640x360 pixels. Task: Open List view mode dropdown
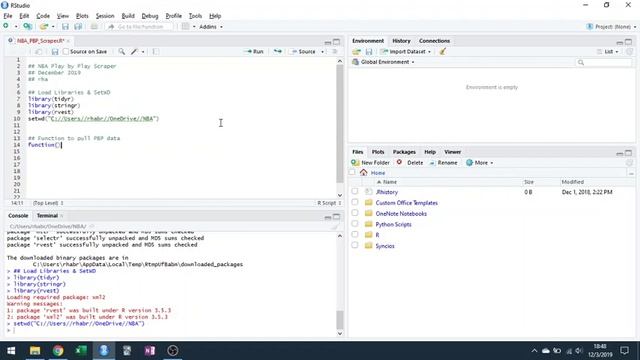pyautogui.click(x=607, y=52)
